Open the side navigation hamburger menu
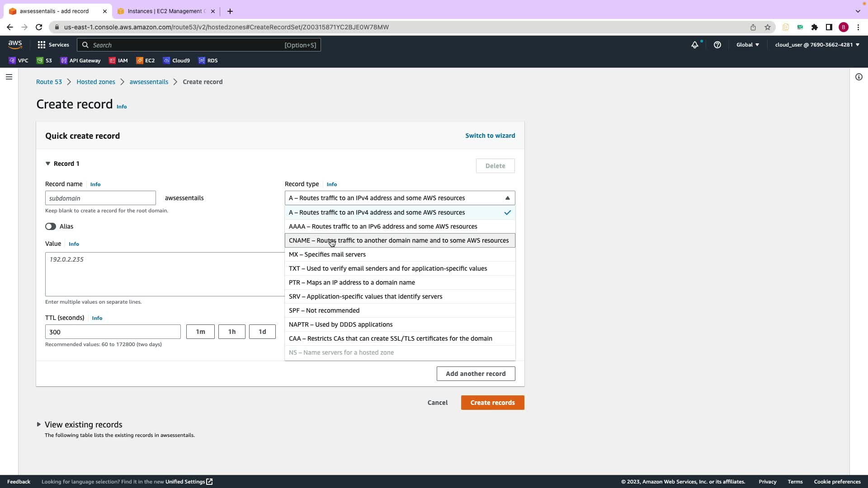The height and width of the screenshot is (488, 868). tap(9, 77)
